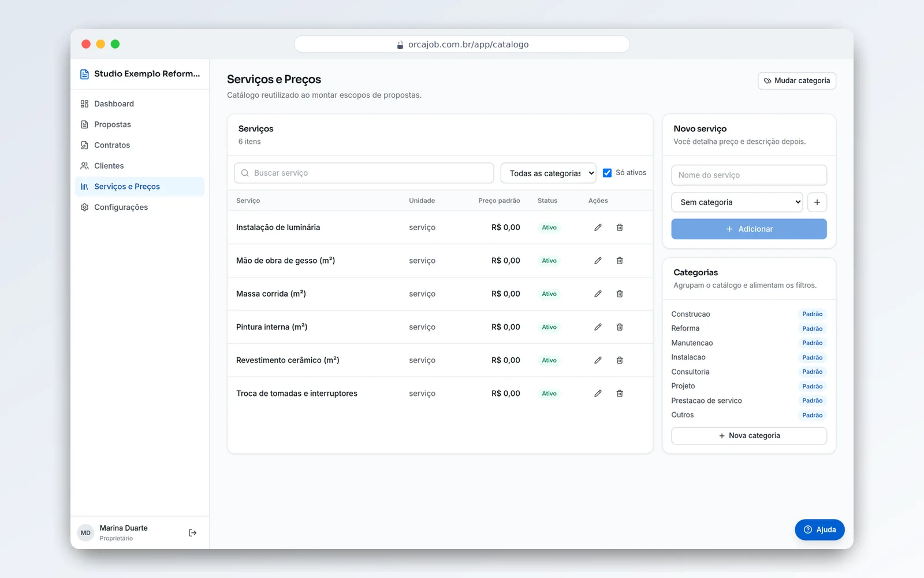Viewport: 924px width, 578px height.
Task: Click the Prestacao de servico category
Action: coord(749,401)
